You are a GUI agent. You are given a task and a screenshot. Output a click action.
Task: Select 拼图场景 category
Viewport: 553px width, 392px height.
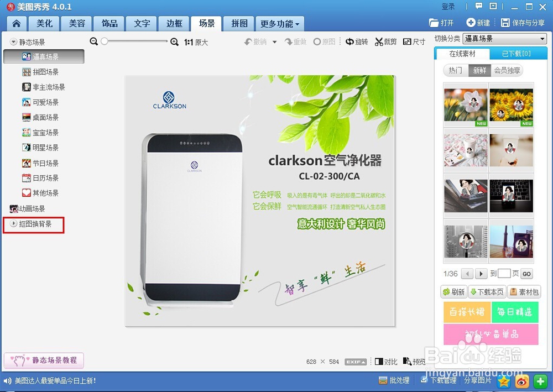click(40, 72)
